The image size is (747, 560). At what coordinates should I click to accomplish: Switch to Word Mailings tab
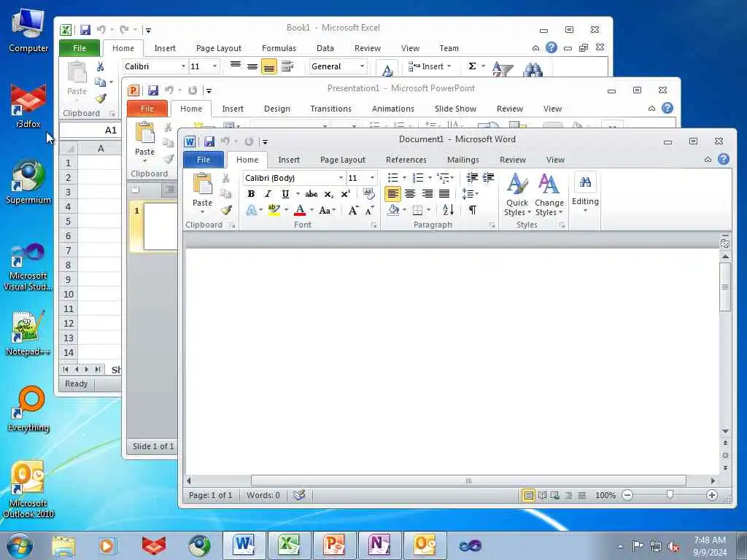[462, 160]
